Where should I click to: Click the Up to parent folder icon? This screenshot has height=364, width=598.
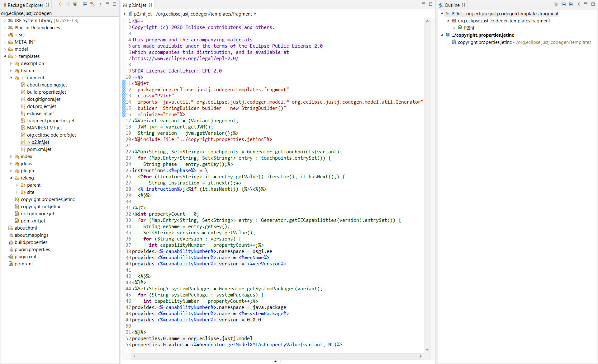75,4
